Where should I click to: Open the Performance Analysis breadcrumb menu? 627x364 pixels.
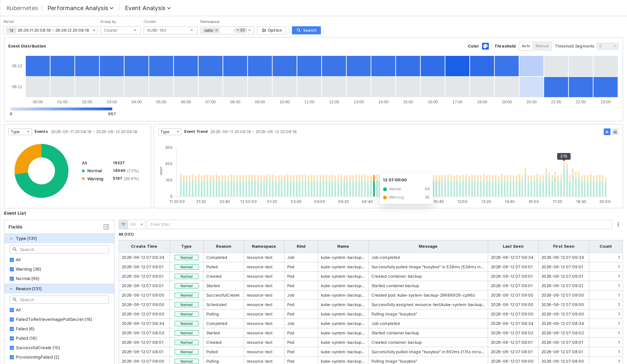tap(80, 8)
